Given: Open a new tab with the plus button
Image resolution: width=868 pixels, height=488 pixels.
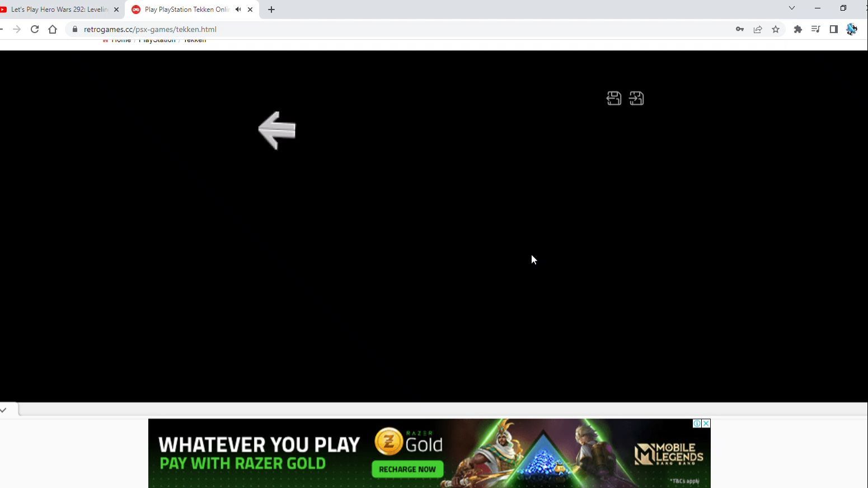Looking at the screenshot, I should [x=271, y=10].
